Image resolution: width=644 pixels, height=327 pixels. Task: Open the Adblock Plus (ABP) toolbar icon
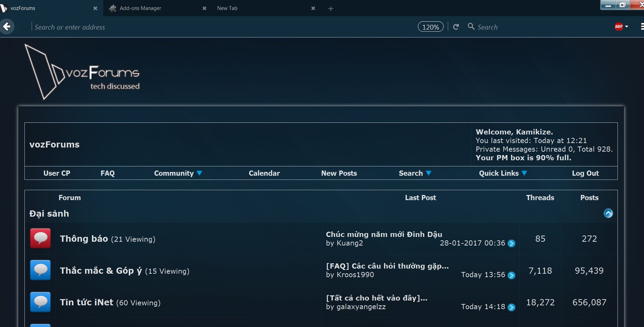click(619, 26)
